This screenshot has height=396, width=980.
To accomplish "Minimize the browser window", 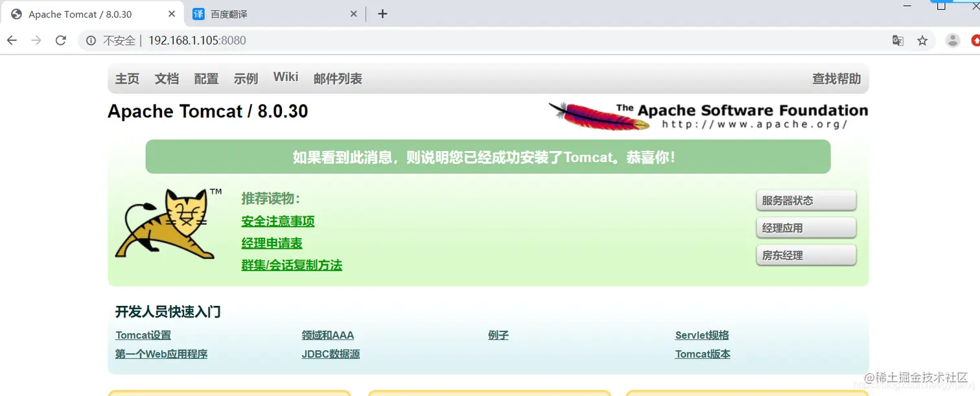I will [907, 6].
